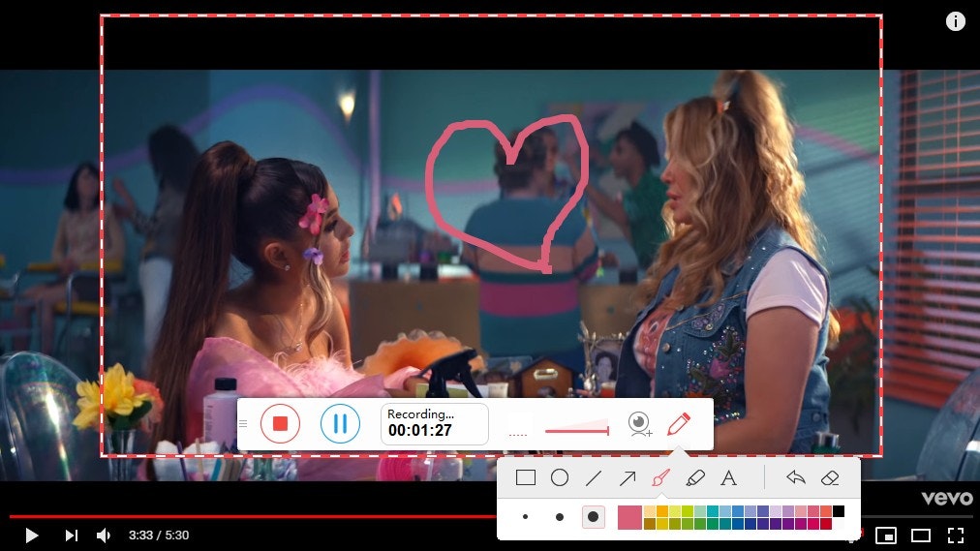The image size is (980, 551).
Task: Select the highlighter marker tool
Action: coord(695,478)
